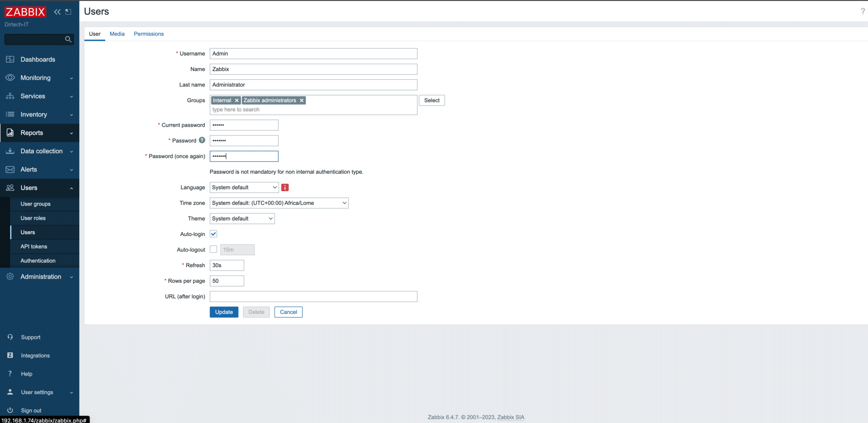Click the Zabbix logo

(x=25, y=12)
